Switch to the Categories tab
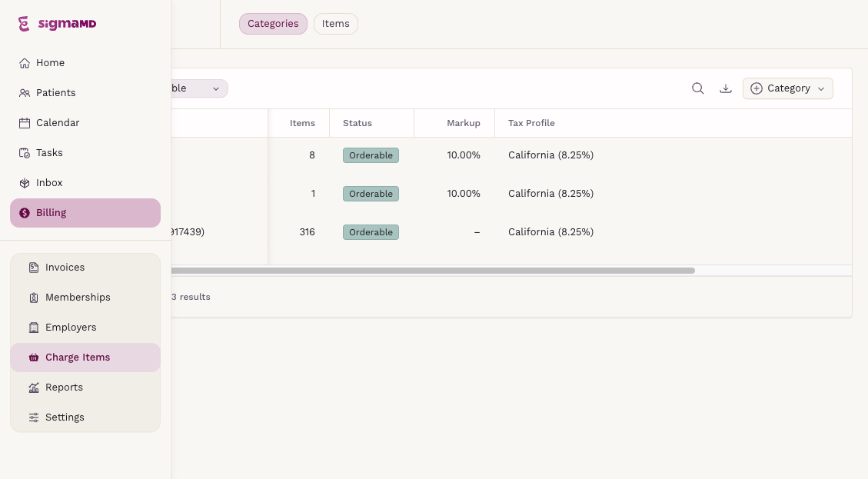This screenshot has height=479, width=868. (x=273, y=24)
